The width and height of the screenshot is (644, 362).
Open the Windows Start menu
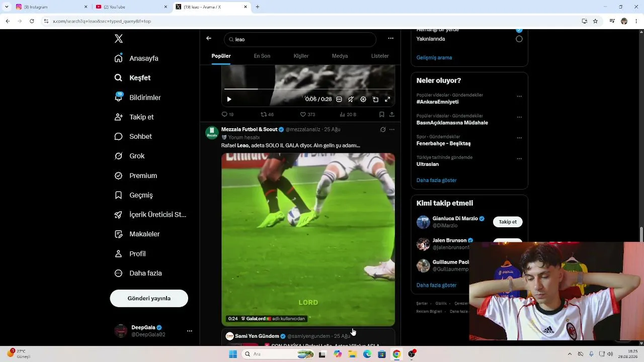tap(233, 354)
